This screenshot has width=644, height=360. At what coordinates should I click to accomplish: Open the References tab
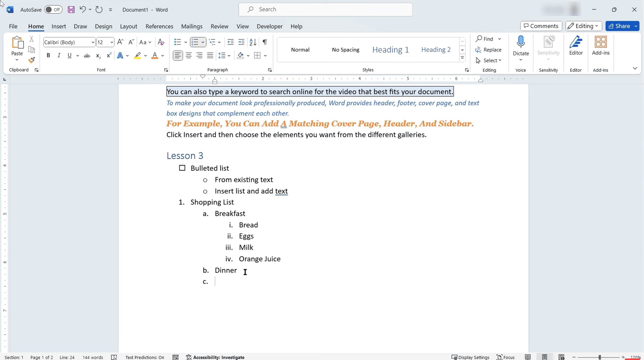tap(159, 26)
